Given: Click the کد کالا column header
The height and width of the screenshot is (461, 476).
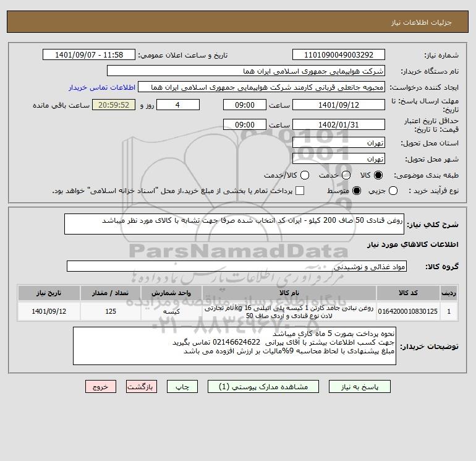Looking at the screenshot, I should tap(408, 293).
